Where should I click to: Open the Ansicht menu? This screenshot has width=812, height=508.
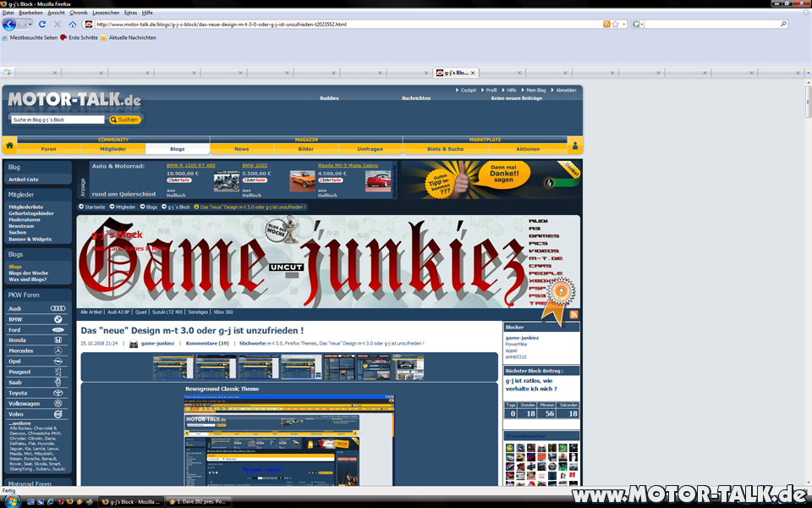(56, 13)
